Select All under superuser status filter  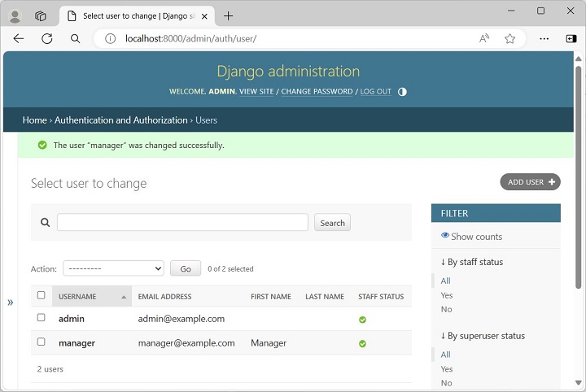coord(445,355)
